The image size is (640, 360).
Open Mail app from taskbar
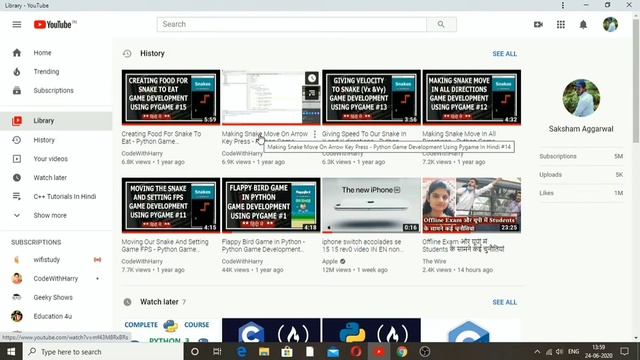coord(333,351)
